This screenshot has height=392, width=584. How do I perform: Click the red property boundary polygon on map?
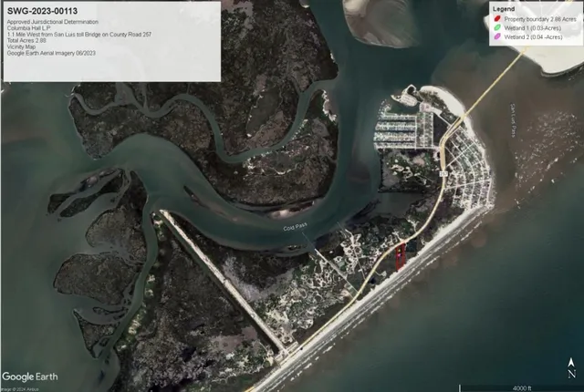(400, 255)
